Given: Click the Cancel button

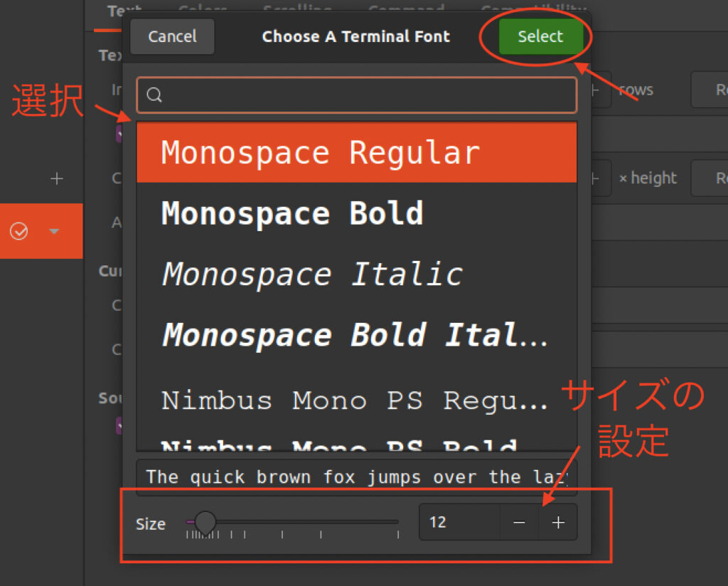Looking at the screenshot, I should (172, 37).
